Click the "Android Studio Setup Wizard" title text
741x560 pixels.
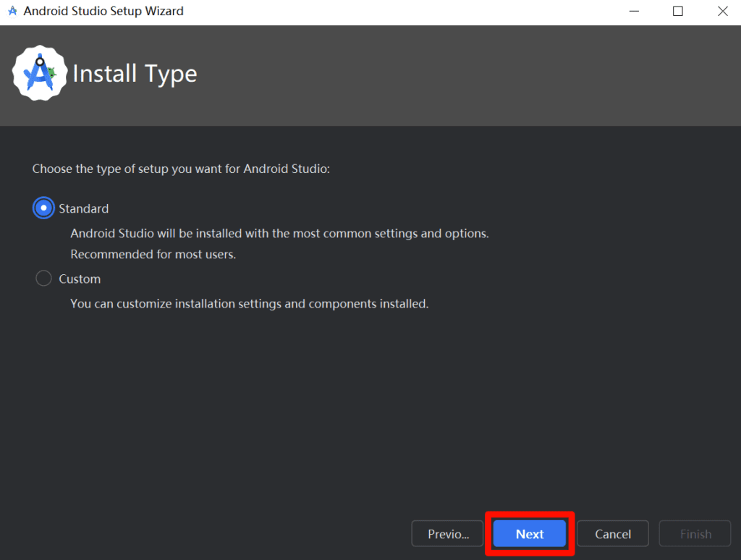[x=103, y=12]
